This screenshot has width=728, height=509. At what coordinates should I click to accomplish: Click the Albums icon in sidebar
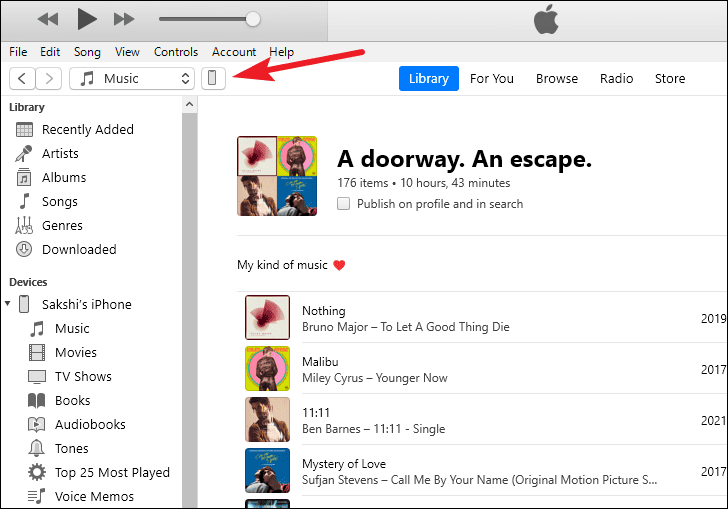pyautogui.click(x=24, y=177)
